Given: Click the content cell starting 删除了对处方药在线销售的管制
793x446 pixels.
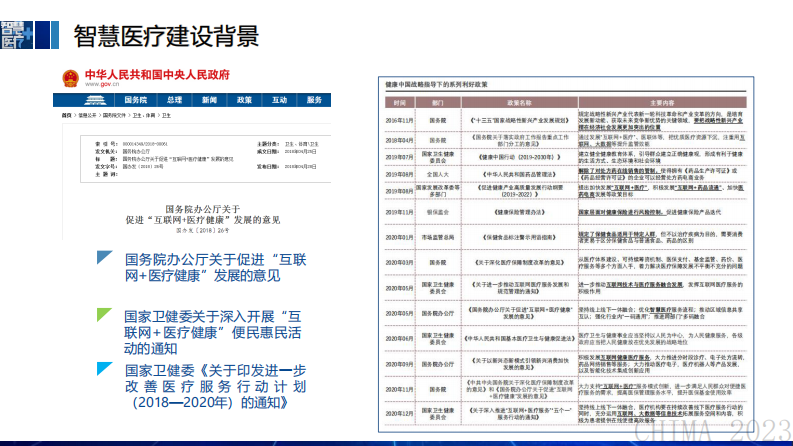Looking at the screenshot, I should tap(658, 174).
